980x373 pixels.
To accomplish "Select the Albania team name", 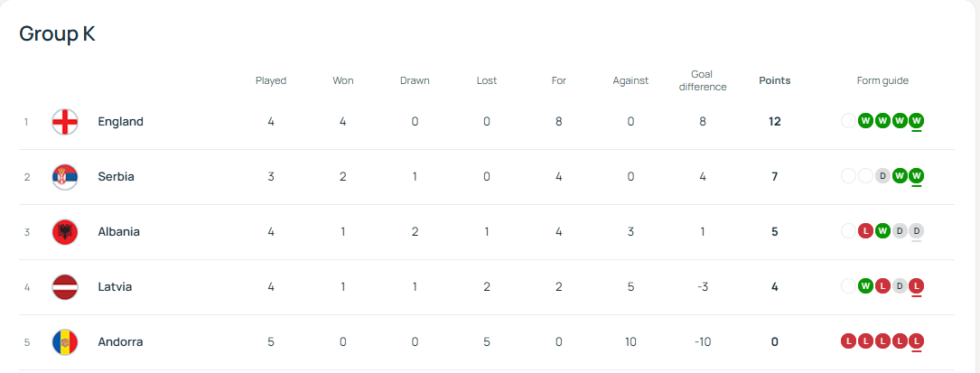I will (x=118, y=232).
